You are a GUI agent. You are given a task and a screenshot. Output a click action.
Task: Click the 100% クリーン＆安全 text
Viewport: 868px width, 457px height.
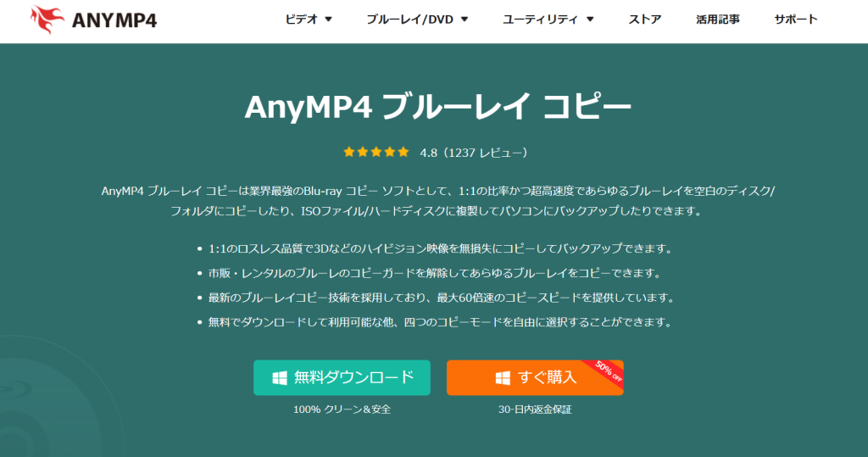point(342,410)
